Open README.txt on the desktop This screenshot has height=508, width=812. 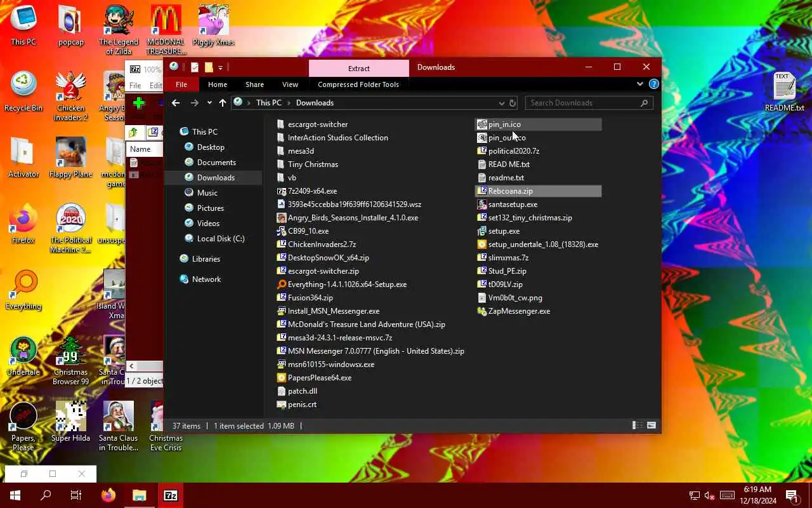785,92
